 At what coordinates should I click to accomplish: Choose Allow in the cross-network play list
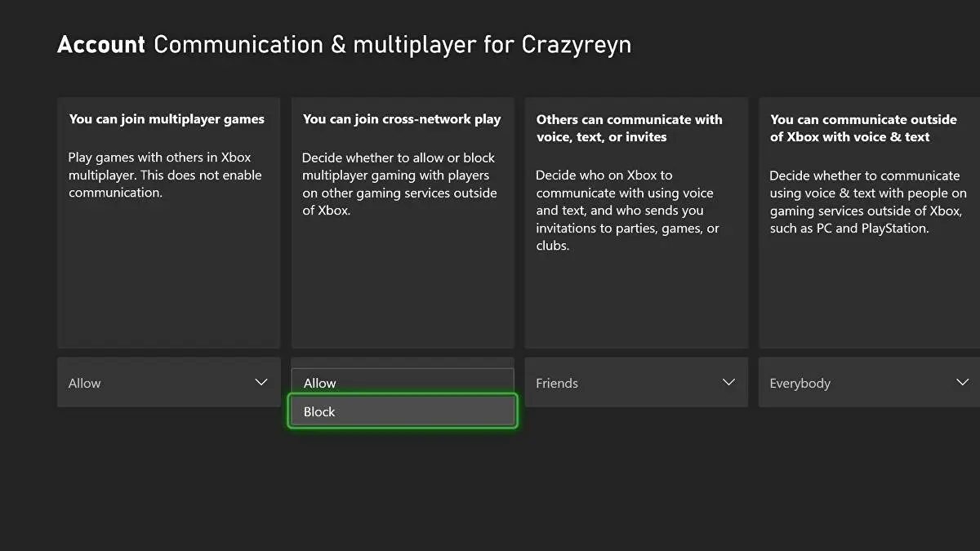point(402,382)
